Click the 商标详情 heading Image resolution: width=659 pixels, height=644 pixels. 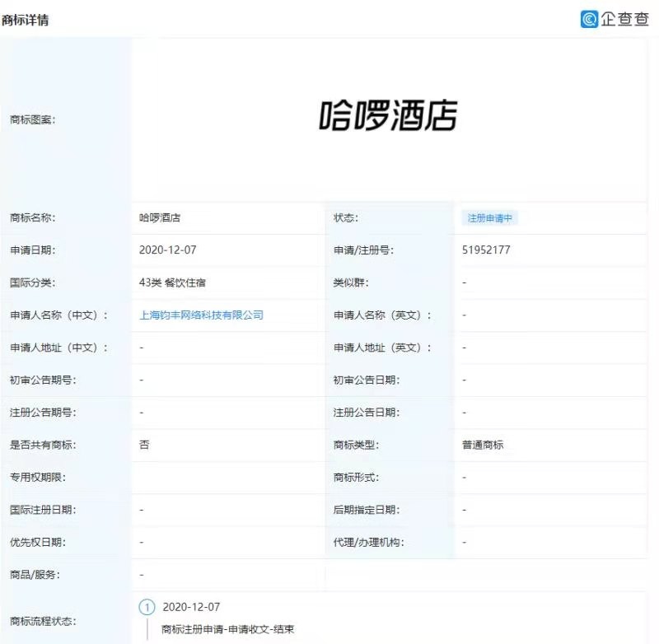(x=26, y=20)
